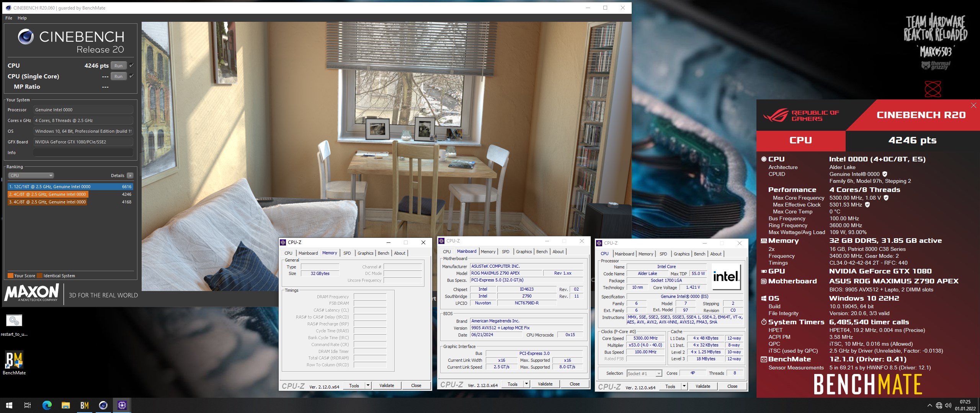
Task: Open File Explorer from the taskbar
Action: (x=65, y=405)
